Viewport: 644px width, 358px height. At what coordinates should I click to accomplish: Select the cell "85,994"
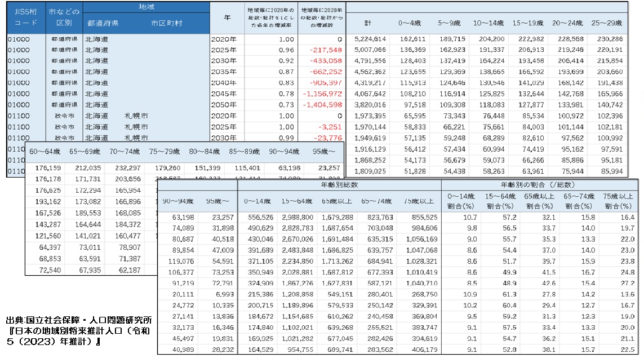[612, 171]
